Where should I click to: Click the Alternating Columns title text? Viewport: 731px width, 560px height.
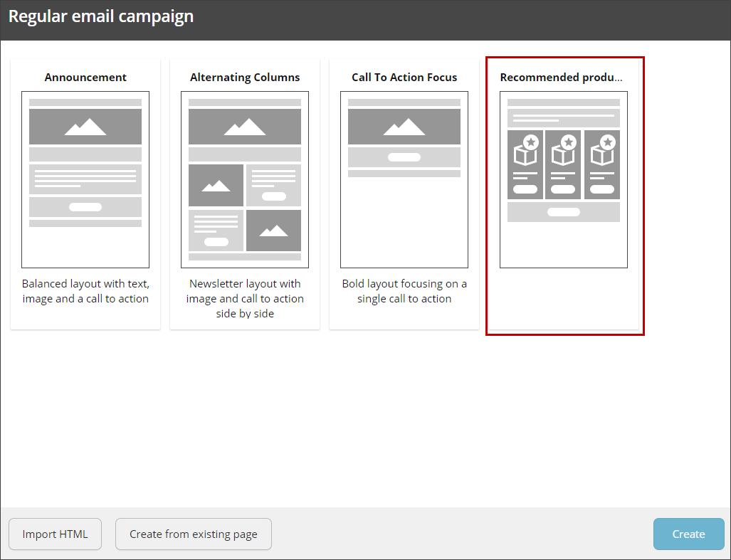(245, 78)
